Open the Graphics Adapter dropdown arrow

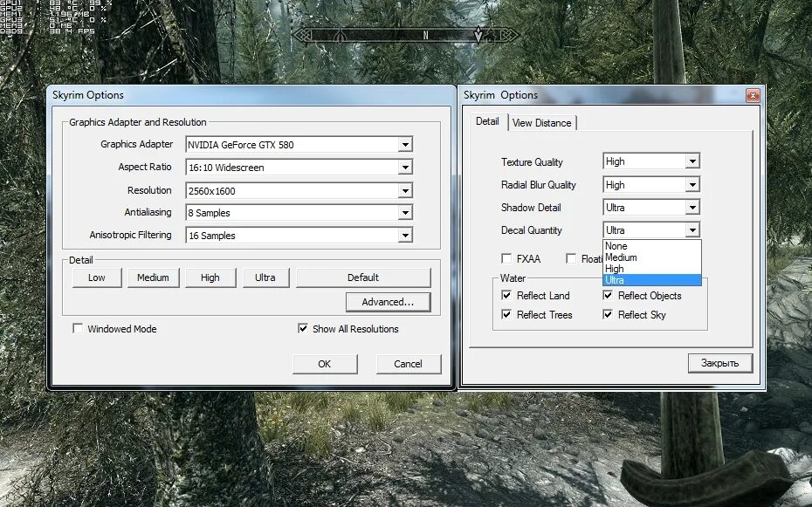click(405, 144)
